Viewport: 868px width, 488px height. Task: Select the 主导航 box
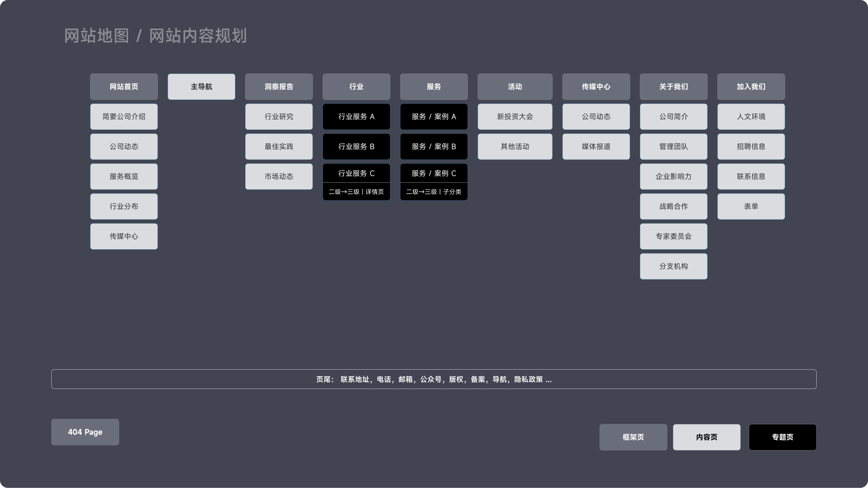tap(201, 87)
